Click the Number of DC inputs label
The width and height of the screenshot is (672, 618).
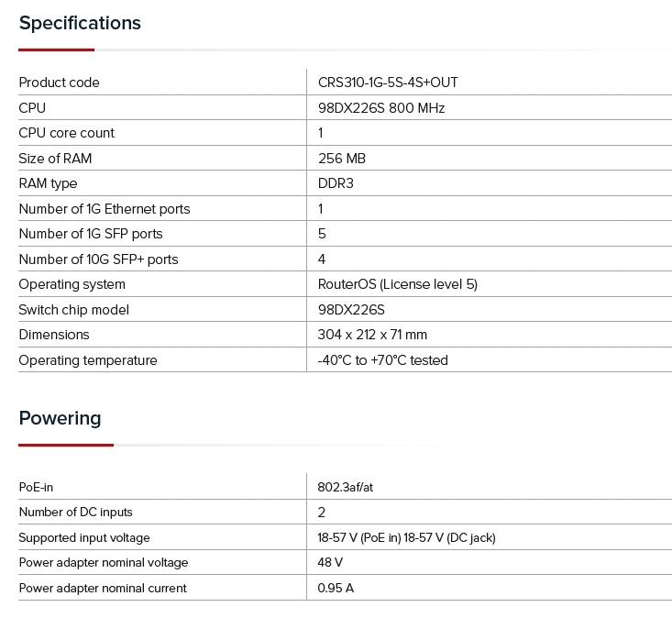click(76, 513)
